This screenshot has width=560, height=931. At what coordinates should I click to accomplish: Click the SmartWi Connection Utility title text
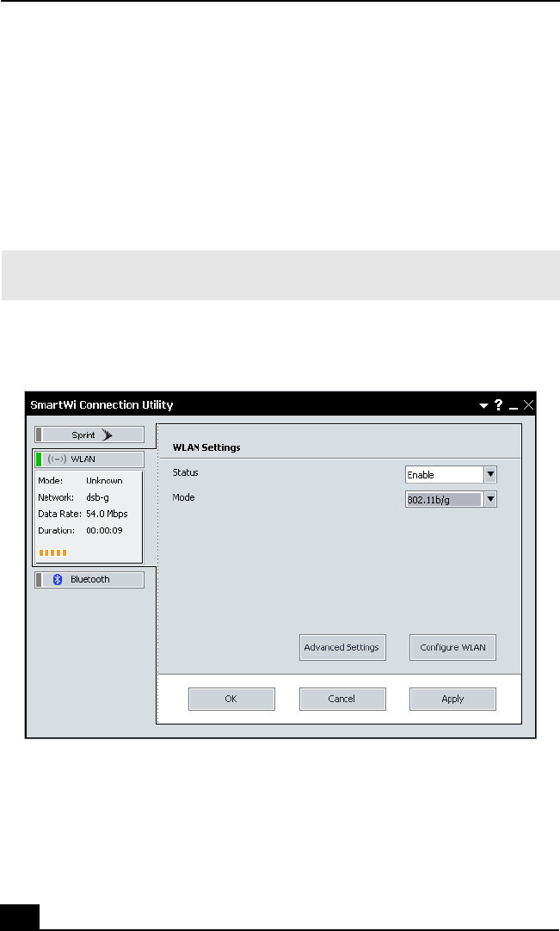point(102,405)
